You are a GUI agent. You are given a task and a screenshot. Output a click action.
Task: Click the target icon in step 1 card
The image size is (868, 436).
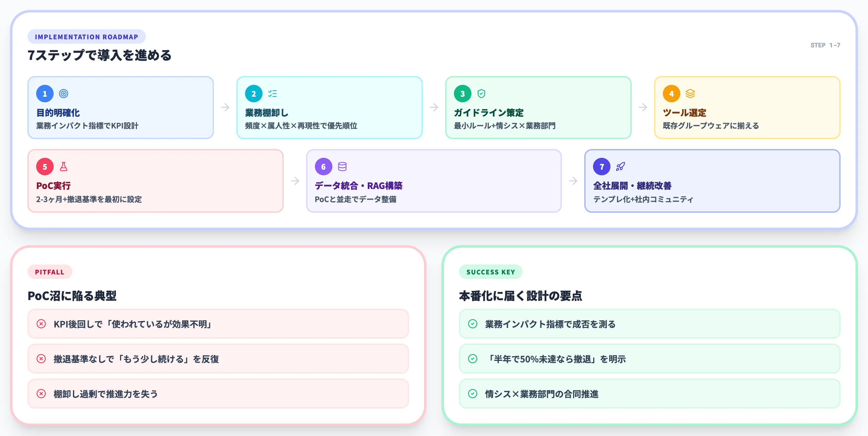[64, 94]
